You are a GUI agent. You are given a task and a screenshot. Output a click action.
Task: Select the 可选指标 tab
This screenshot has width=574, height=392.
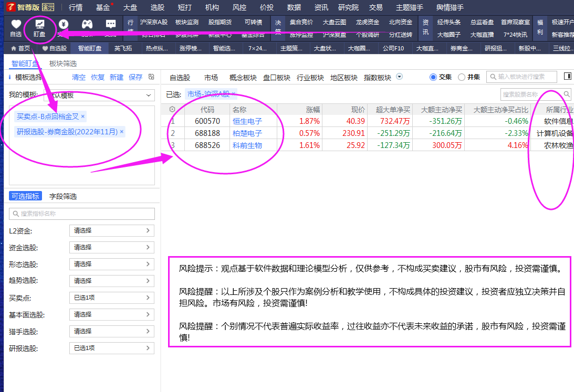25,196
